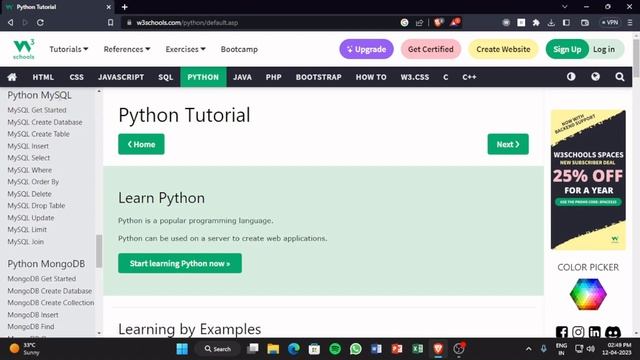Open the HOW TO navbar item
Image resolution: width=640 pixels, height=360 pixels.
click(x=371, y=77)
